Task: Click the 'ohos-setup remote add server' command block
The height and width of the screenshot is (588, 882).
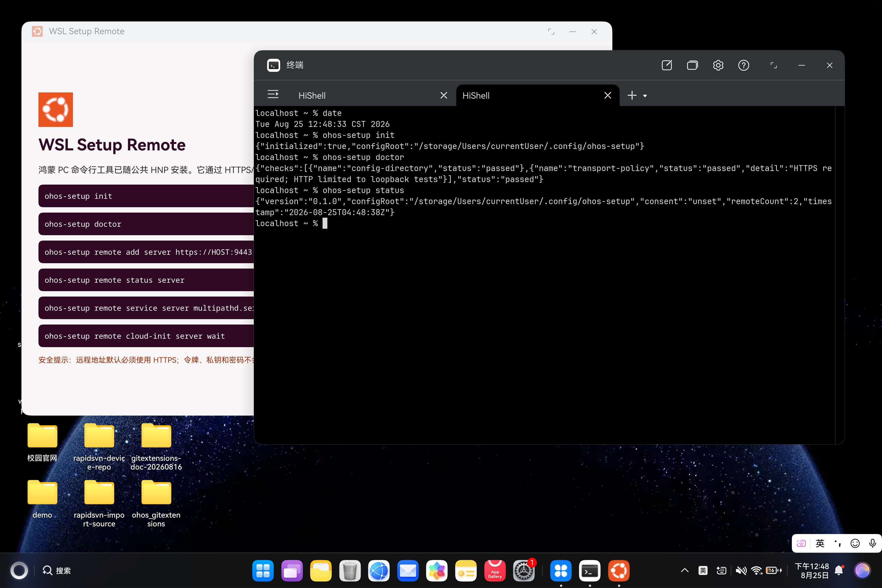Action: coord(146,252)
